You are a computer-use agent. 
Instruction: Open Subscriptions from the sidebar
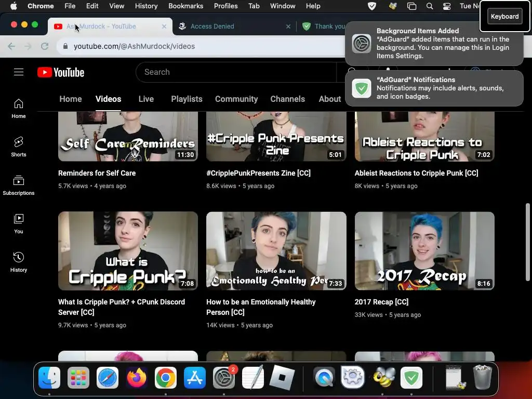(x=19, y=185)
